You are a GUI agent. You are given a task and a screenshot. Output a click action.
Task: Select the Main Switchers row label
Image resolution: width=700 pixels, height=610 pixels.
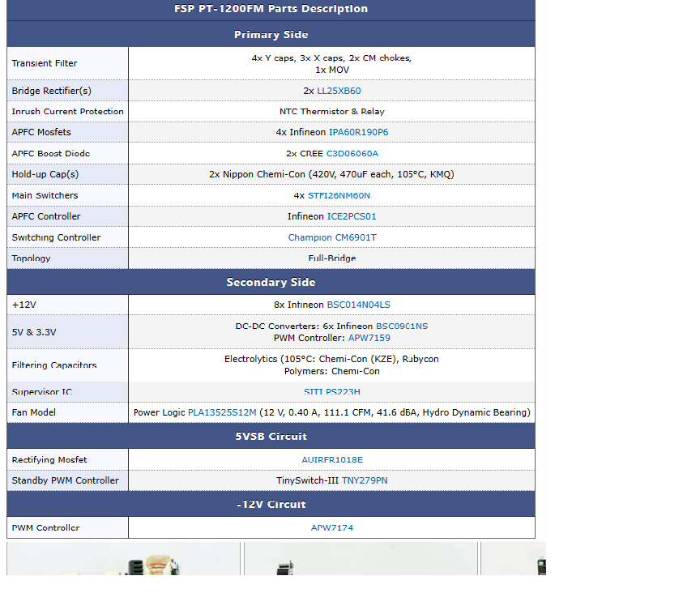pos(45,195)
